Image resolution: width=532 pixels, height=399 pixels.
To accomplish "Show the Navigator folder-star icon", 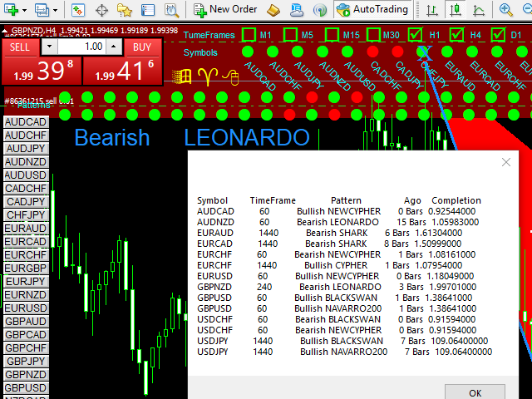I will click(124, 10).
